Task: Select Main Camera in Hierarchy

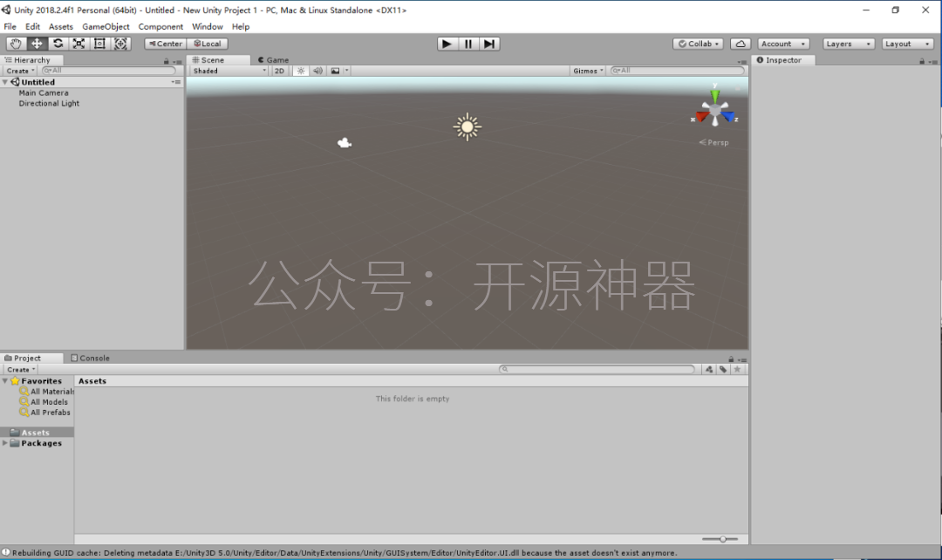Action: coord(44,93)
